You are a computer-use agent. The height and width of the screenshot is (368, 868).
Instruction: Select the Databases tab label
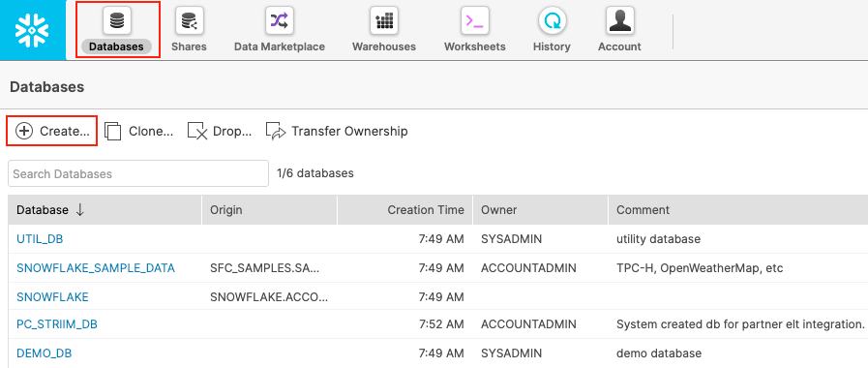(116, 46)
